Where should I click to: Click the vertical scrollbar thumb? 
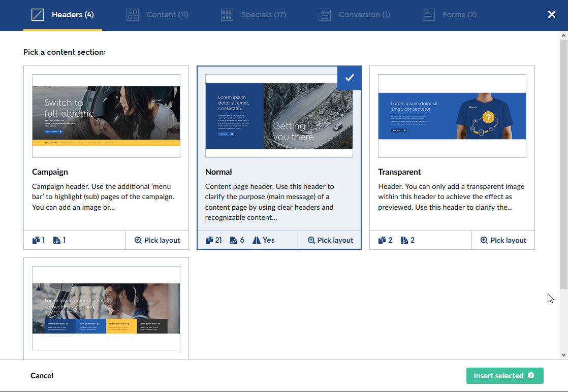click(x=563, y=165)
